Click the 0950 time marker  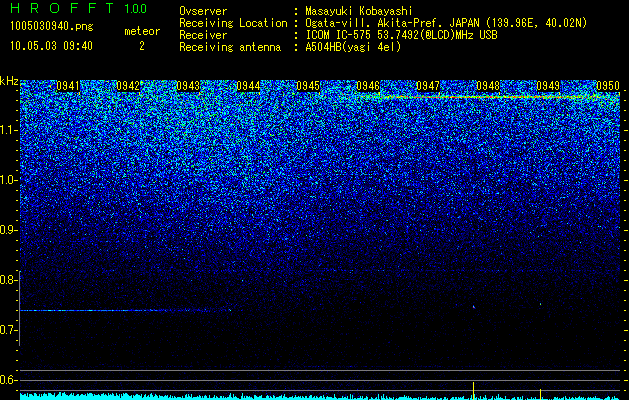click(x=608, y=86)
